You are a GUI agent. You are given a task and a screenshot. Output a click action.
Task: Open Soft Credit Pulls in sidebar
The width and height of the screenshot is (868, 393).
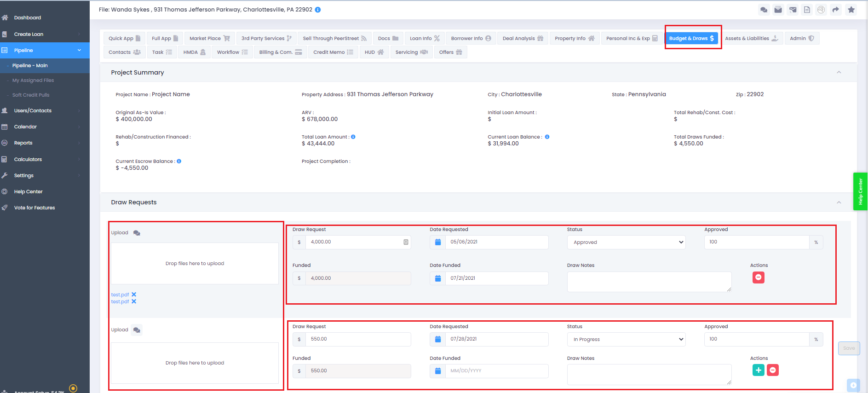pos(31,95)
